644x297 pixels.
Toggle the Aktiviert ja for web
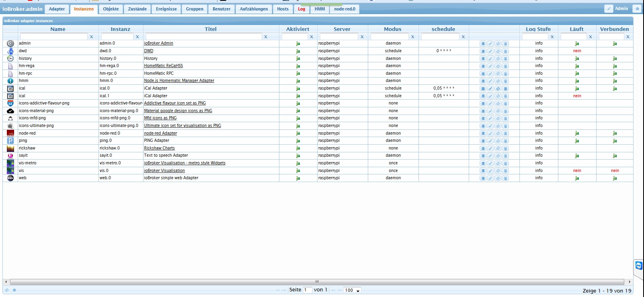point(298,178)
